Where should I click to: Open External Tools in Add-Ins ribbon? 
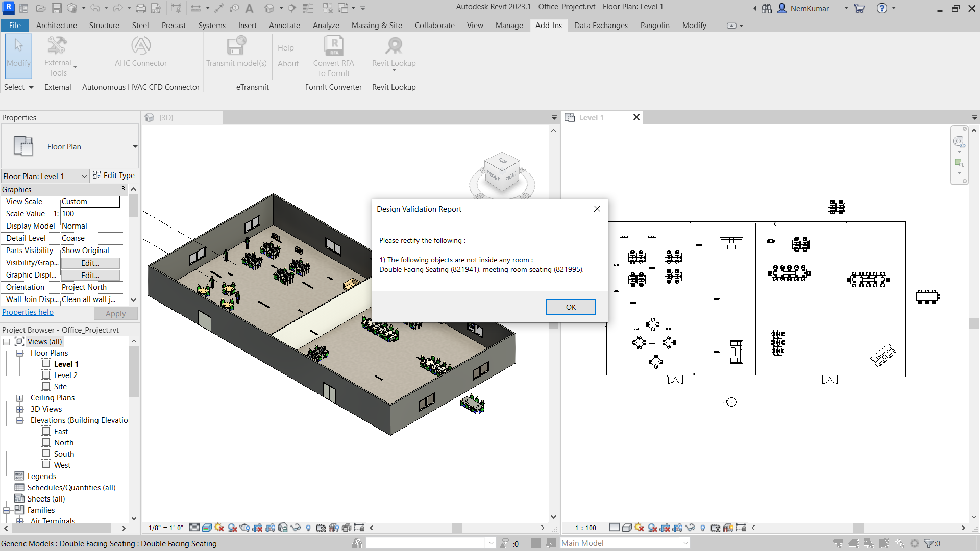(58, 56)
